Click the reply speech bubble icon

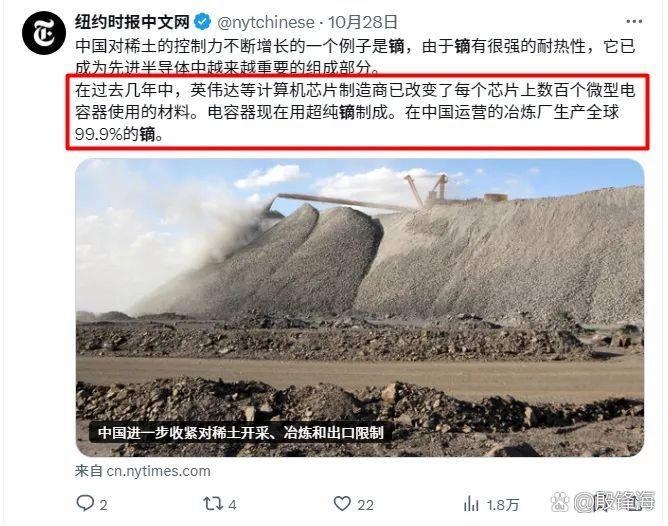(x=85, y=503)
